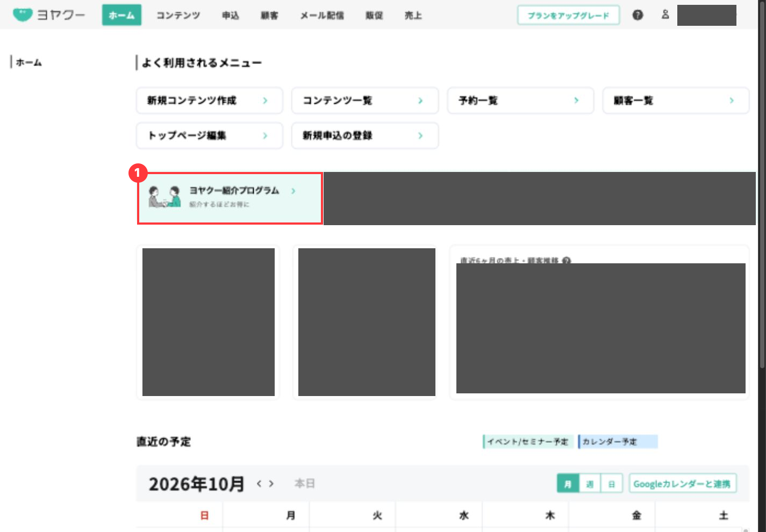Click the page vertical scrollbar
The width and height of the screenshot is (766, 532).
(762, 184)
